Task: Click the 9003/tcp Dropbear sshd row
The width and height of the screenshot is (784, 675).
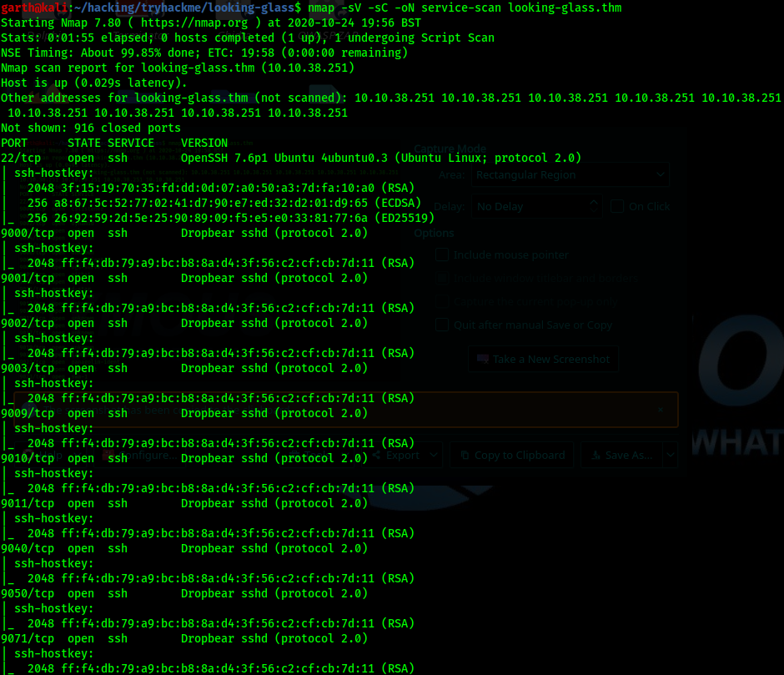Action: [184, 368]
